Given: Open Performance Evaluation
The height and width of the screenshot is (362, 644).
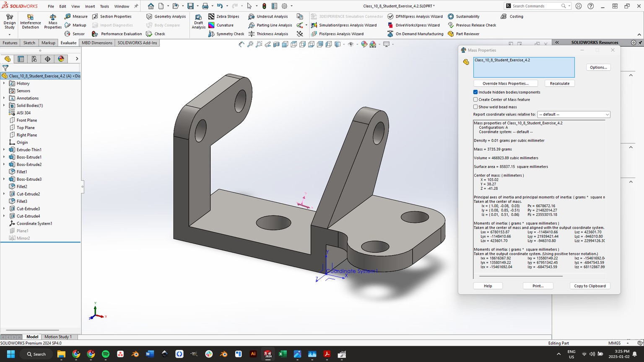Looking at the screenshot, I should pos(117,34).
